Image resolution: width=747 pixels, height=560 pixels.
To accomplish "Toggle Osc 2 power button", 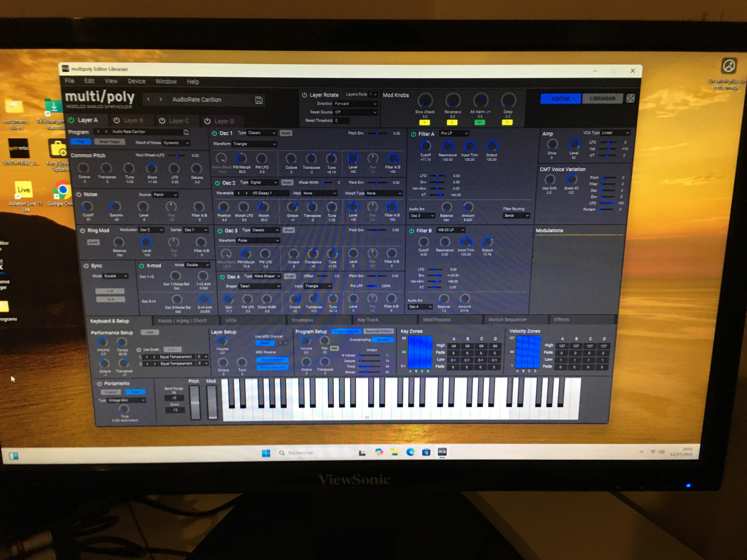I will point(217,183).
